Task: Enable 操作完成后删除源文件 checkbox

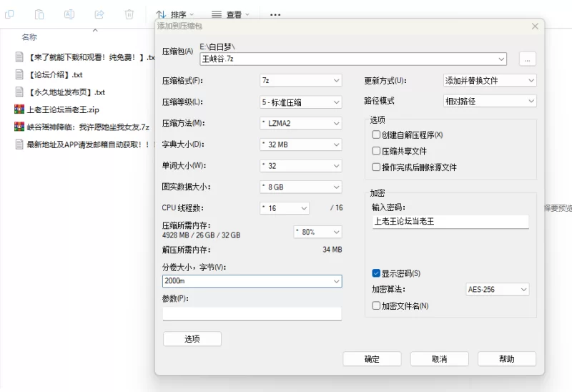Action: 376,167
